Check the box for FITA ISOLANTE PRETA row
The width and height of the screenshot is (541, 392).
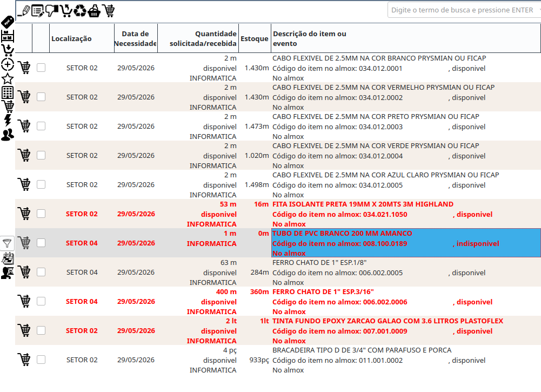tap(41, 214)
